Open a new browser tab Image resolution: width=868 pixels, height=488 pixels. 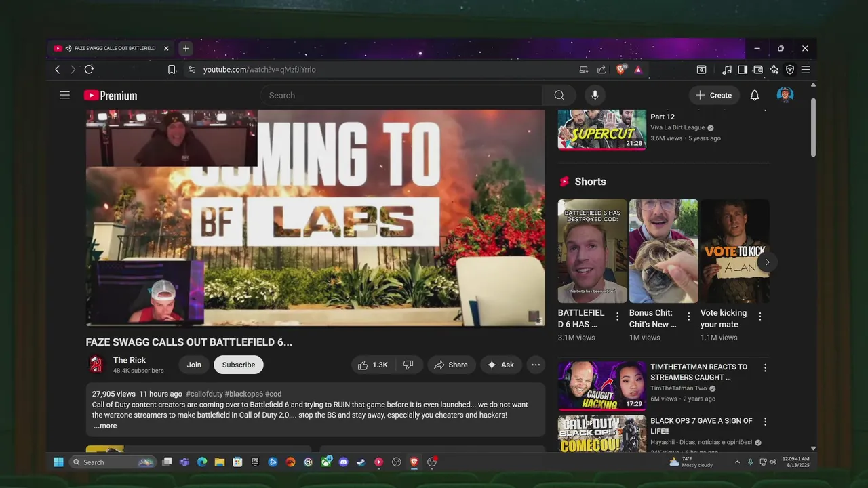pyautogui.click(x=186, y=48)
